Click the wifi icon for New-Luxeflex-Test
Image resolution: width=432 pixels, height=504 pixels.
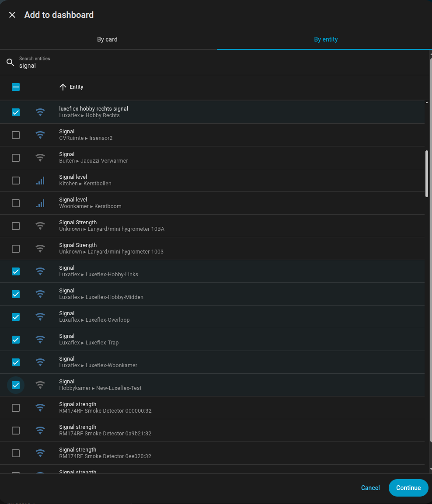40,385
